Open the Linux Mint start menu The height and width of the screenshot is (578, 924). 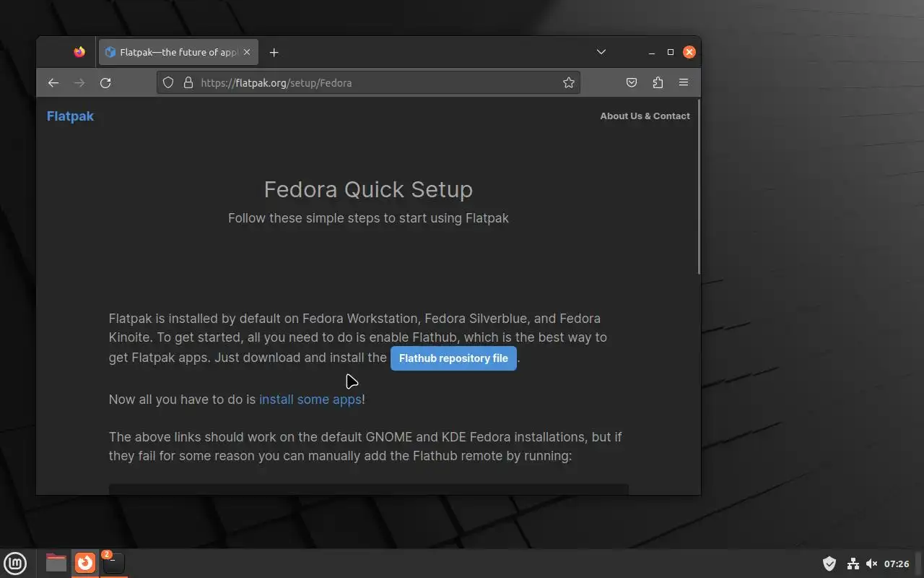tap(15, 563)
